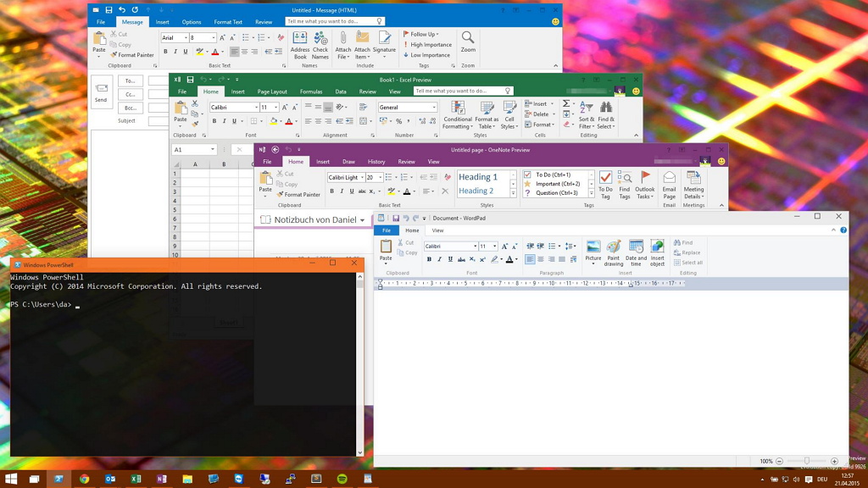Click the fill color bucket in Excel
Viewport: 868px width, 488px height.
273,121
